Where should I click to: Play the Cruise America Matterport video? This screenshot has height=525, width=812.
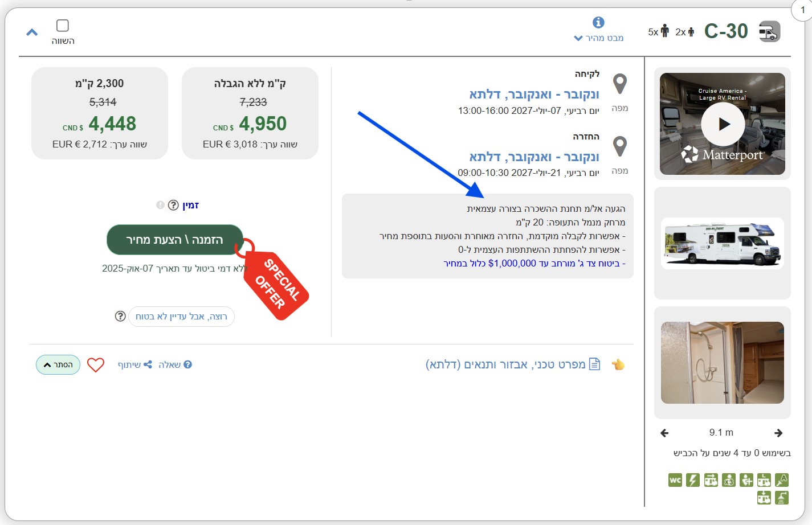[723, 124]
